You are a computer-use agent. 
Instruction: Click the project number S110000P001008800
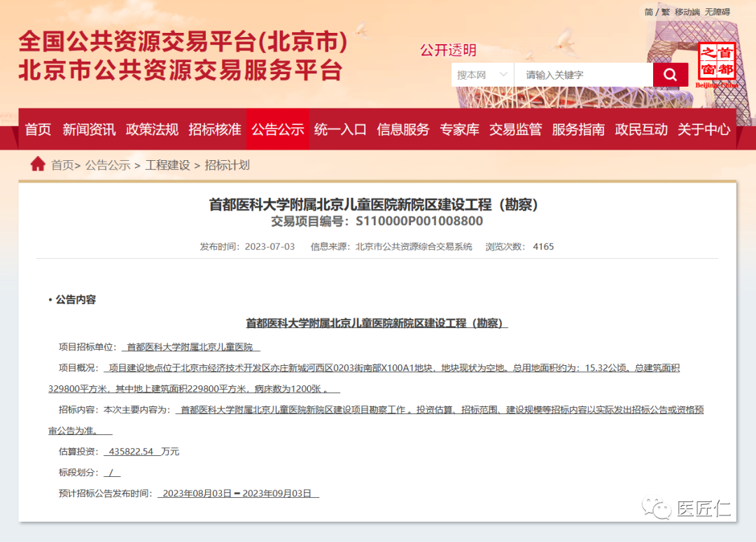[x=419, y=221]
